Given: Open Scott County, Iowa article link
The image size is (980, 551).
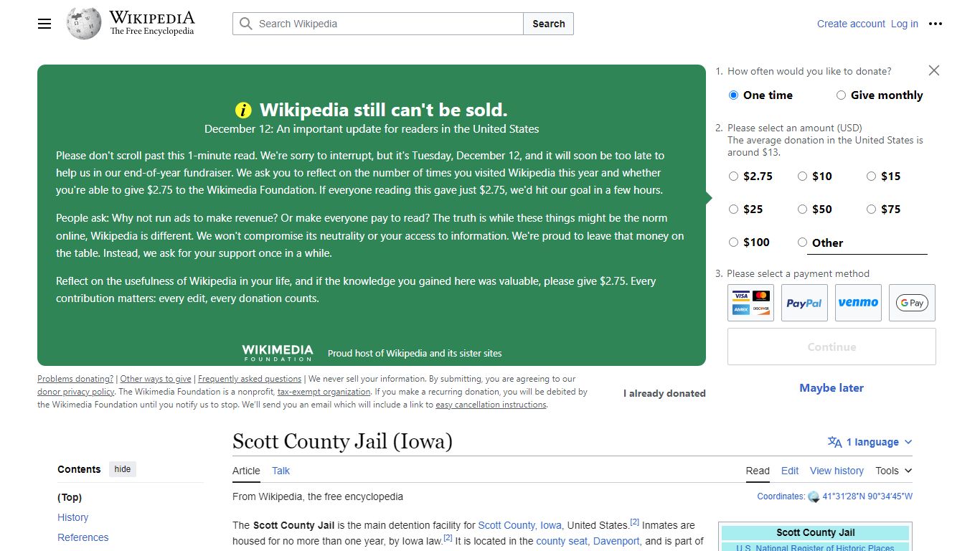Looking at the screenshot, I should (520, 525).
